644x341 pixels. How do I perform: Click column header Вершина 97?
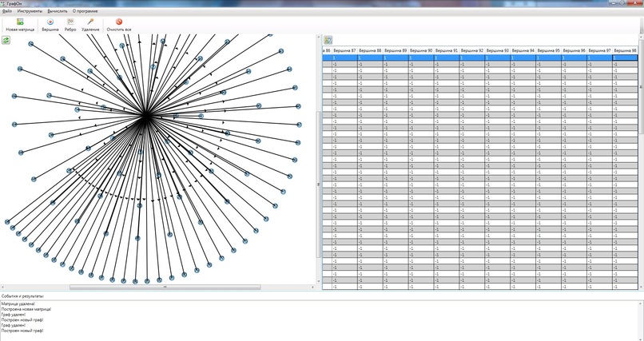(x=599, y=50)
